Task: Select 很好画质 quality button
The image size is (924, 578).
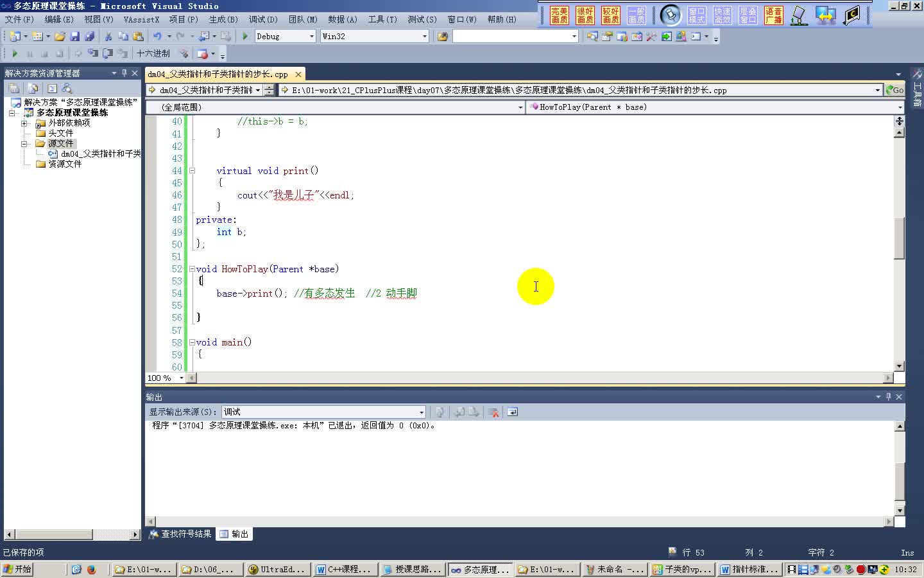Action: [585, 15]
